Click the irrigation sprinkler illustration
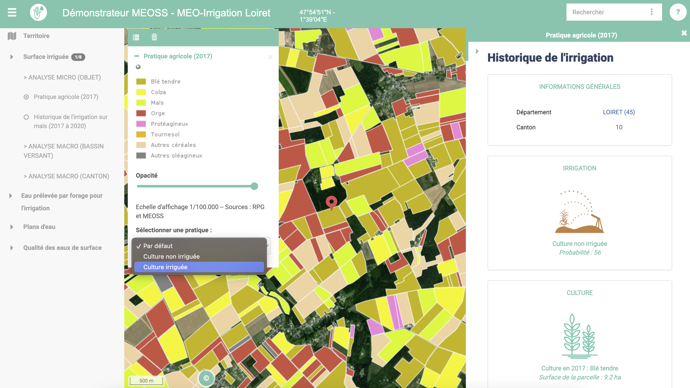The width and height of the screenshot is (690, 388). pyautogui.click(x=580, y=212)
